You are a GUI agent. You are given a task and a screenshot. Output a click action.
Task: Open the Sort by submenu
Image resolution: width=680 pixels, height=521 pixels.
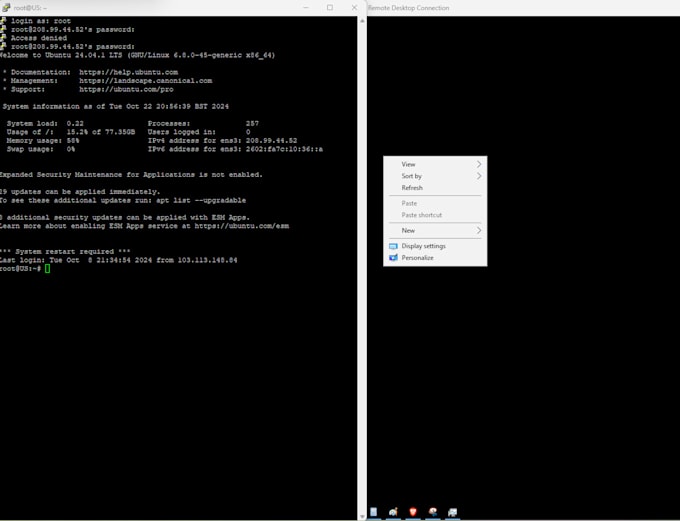pos(435,176)
